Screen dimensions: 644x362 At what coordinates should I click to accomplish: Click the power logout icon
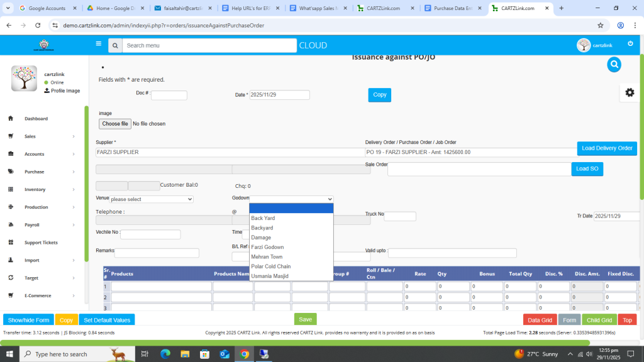click(x=630, y=43)
